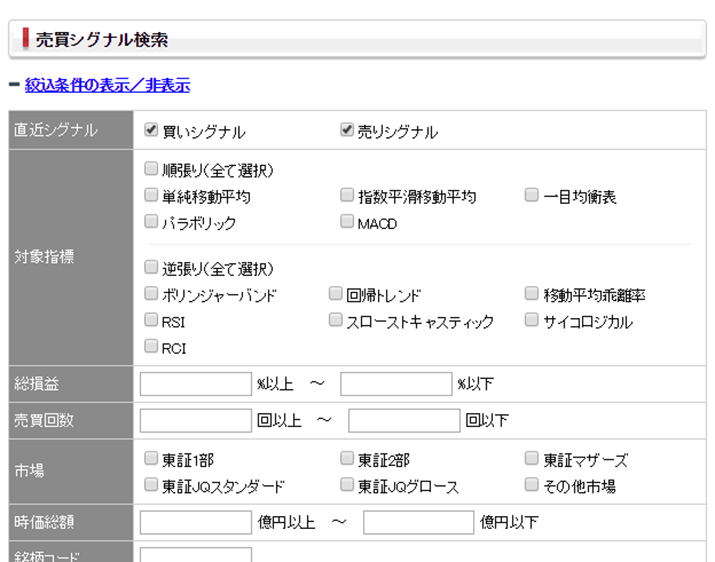Viewport: 715px width, 562px height.
Task: Enable 東証JQグロース checkbox
Action: 347,485
